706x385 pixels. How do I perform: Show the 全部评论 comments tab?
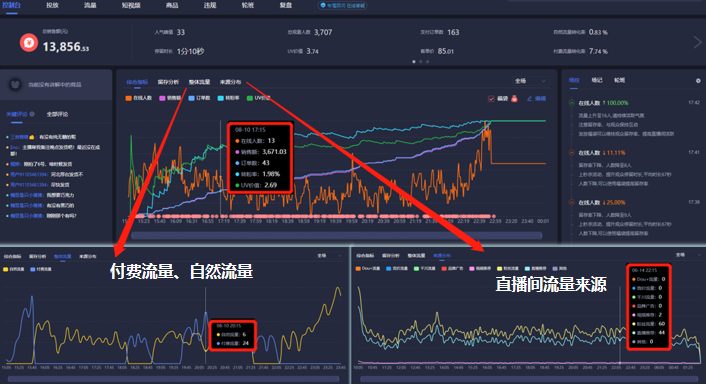57,114
